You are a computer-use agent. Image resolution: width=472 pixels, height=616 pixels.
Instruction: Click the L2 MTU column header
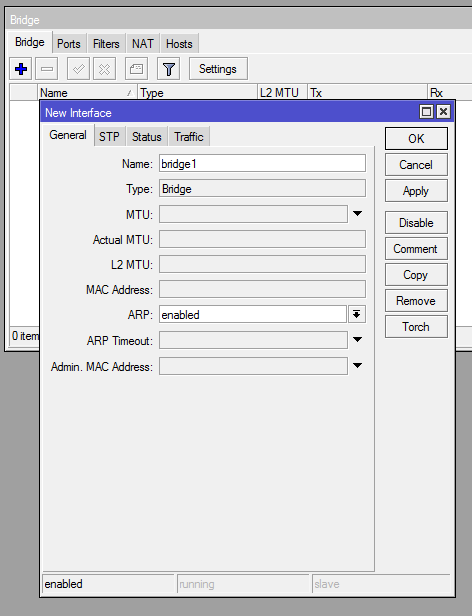click(282, 93)
